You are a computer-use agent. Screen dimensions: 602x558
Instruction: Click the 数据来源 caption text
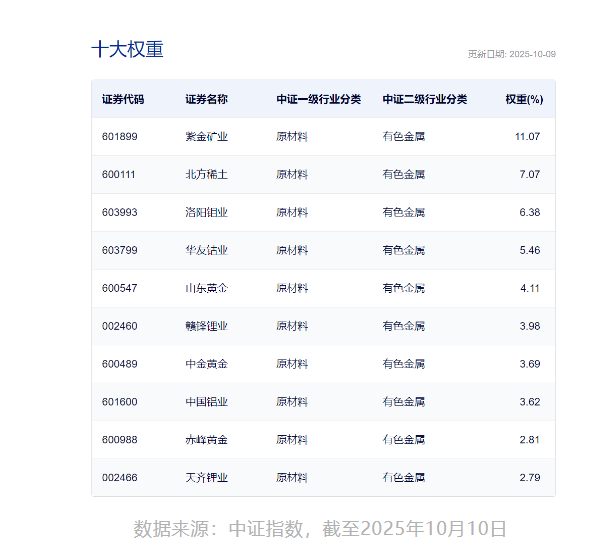point(320,529)
